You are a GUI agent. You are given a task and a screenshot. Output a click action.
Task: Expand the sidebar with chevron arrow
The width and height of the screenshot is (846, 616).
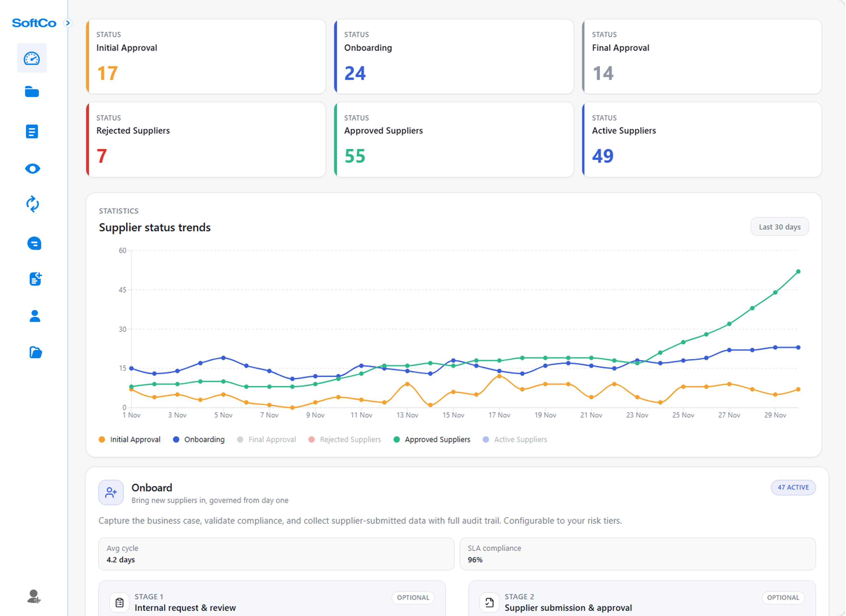tap(67, 23)
